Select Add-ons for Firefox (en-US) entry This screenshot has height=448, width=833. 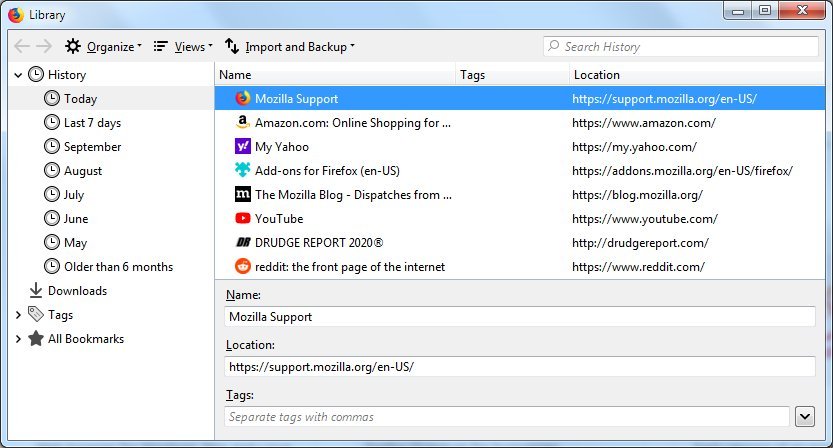click(x=520, y=171)
